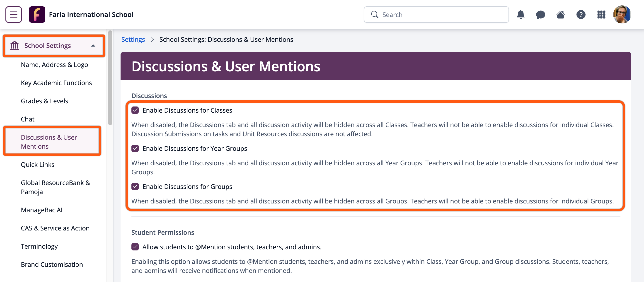The image size is (644, 282).
Task: Open the help question mark icon
Action: pos(581,15)
